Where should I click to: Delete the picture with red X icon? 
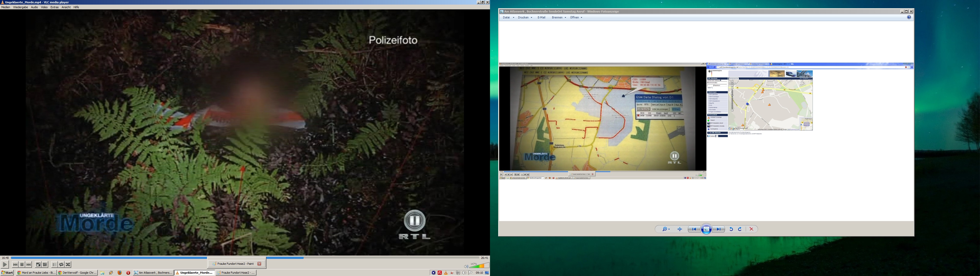[x=751, y=229]
